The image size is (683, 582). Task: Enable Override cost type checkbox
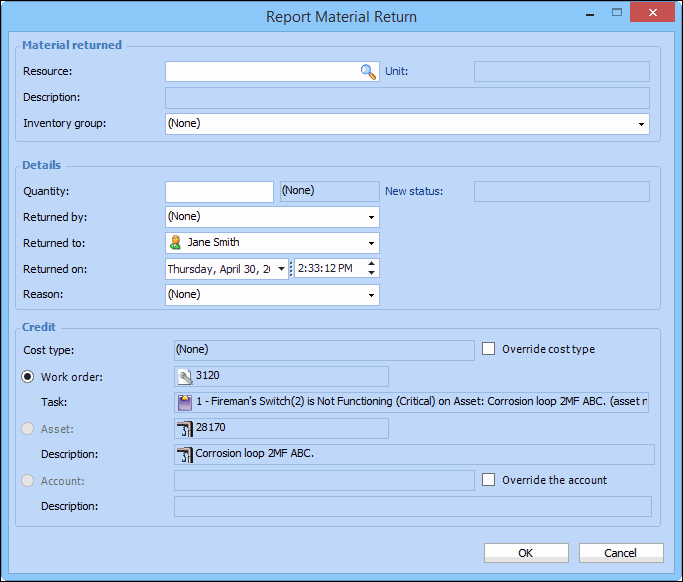coord(489,349)
